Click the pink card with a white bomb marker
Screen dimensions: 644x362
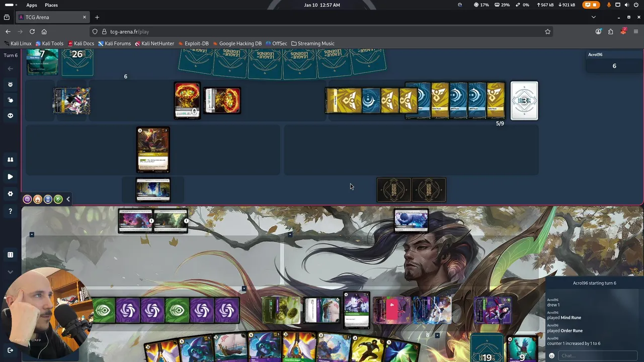click(392, 310)
